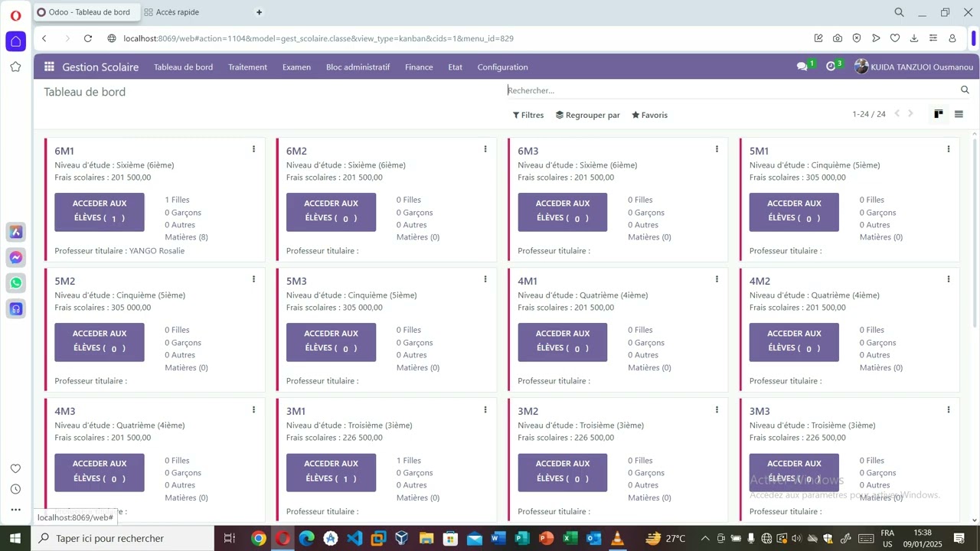Click ACCEDER AUX ÉLÈVES on 3M1 card
Screen dimensions: 980x551
pos(331,472)
